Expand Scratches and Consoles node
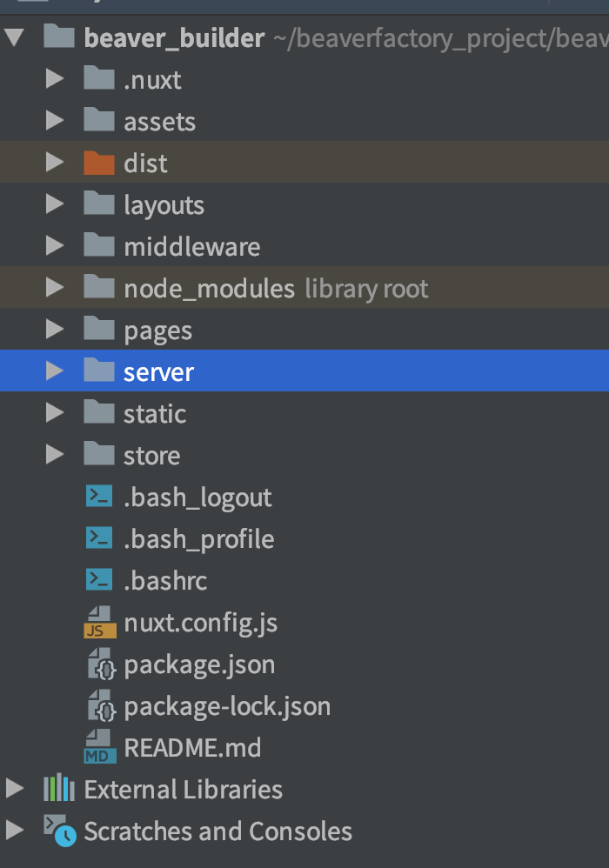Viewport: 609px width, 868px height. coord(15,831)
